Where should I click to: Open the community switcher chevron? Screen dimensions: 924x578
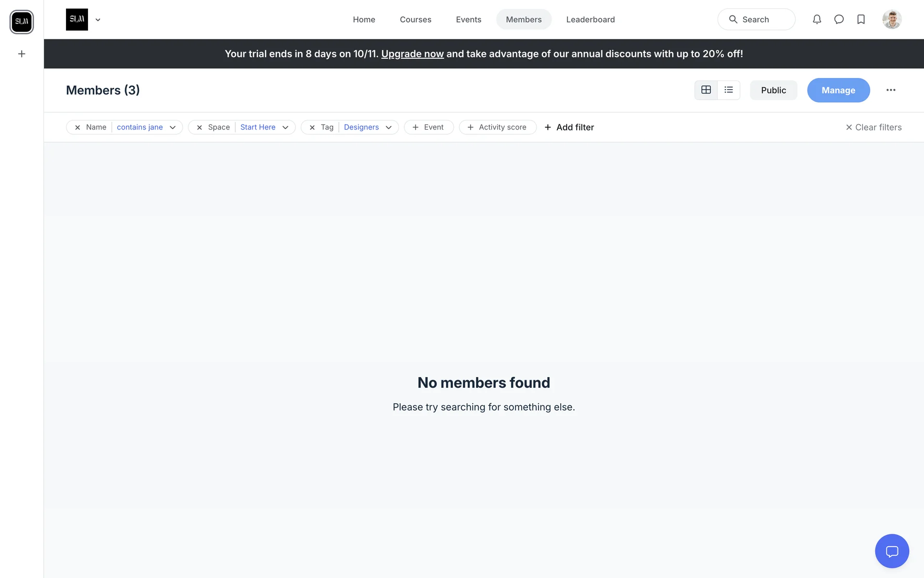(x=98, y=20)
